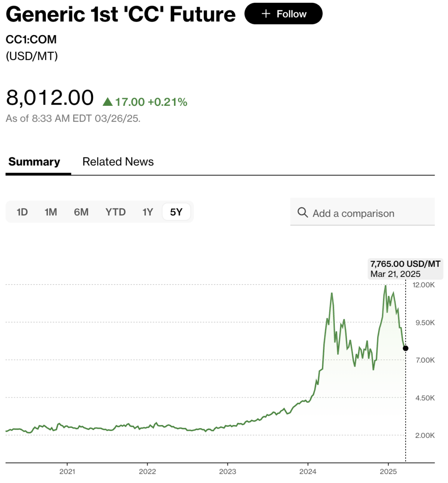Click the 8,012.00 price value

coord(50,98)
